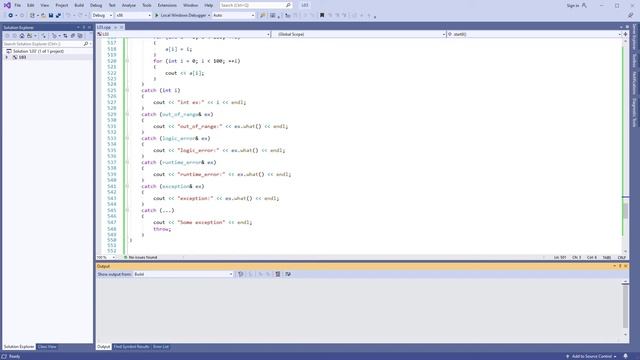
Task: Pin the L03.cpp editor tab
Action: (116, 27)
